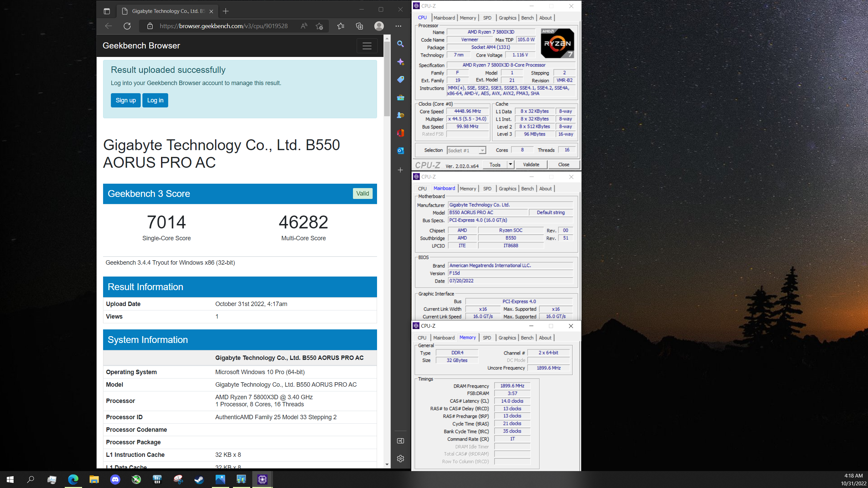The width and height of the screenshot is (868, 488).
Task: Expand CPU-Z Tools dropdown arrow
Action: click(510, 165)
